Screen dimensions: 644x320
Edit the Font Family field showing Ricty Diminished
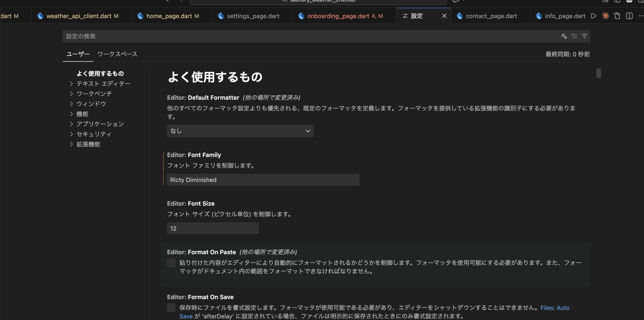point(263,180)
